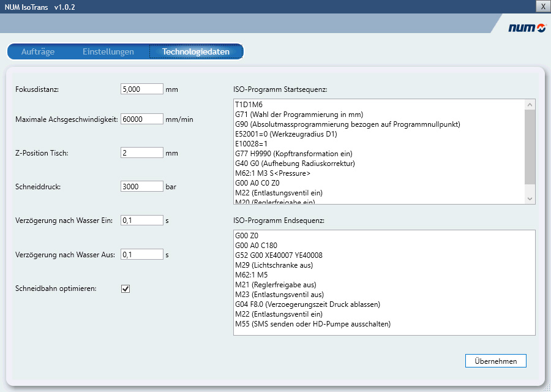Click the Z-Position Tisch field
This screenshot has height=392, width=551.
point(142,153)
